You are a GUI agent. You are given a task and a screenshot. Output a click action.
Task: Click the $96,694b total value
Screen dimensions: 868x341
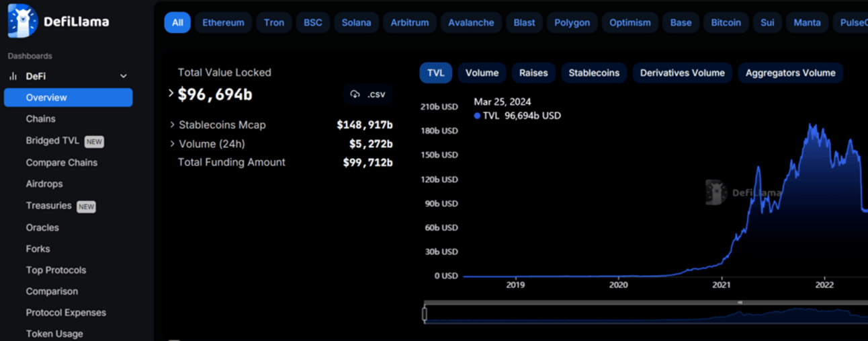215,94
